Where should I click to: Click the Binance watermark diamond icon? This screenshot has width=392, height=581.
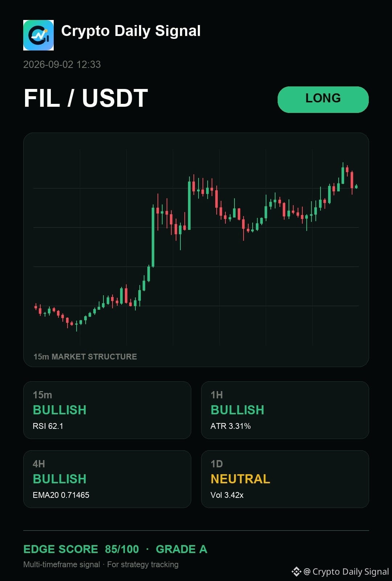tap(296, 572)
